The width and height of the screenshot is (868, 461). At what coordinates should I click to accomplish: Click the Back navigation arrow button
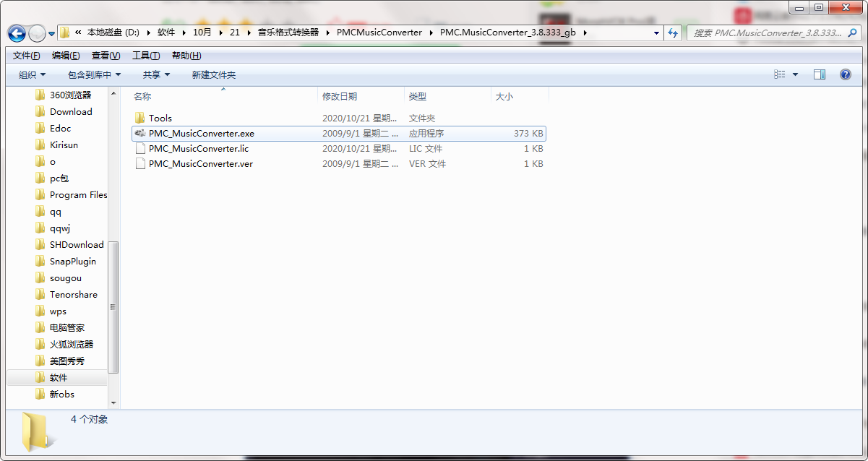pyautogui.click(x=17, y=33)
